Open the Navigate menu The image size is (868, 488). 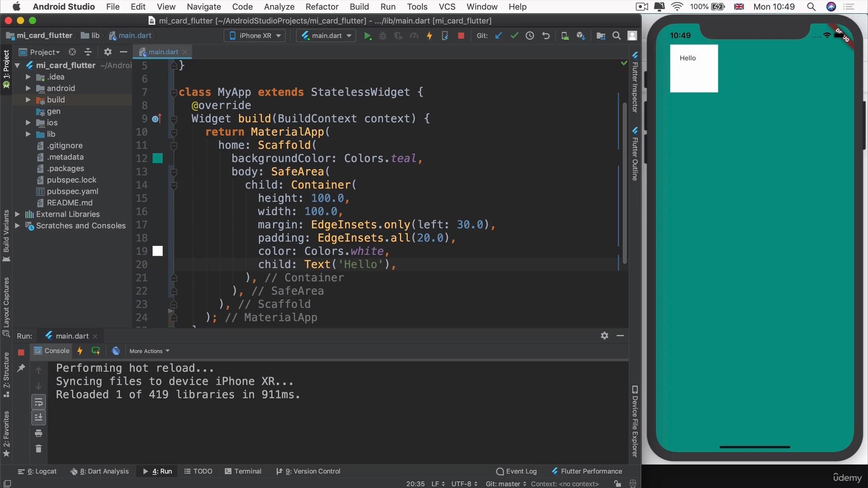point(204,7)
